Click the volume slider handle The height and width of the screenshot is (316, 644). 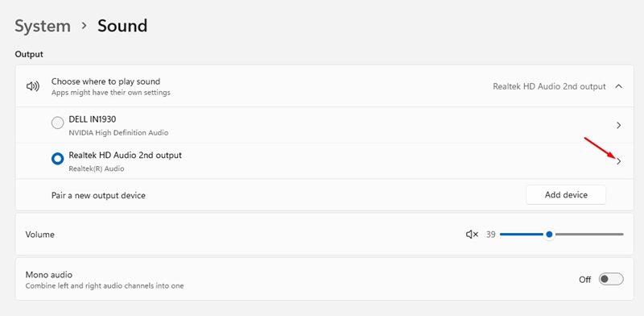[x=549, y=235]
